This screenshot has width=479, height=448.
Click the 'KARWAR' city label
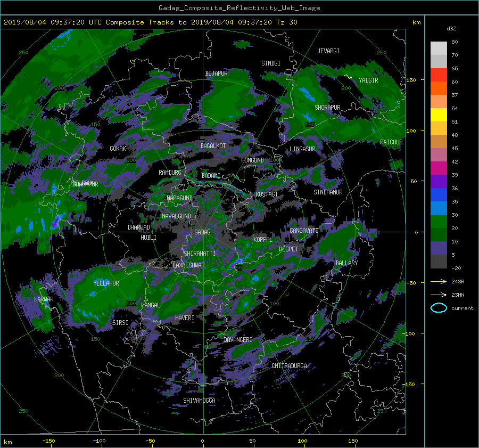44,299
